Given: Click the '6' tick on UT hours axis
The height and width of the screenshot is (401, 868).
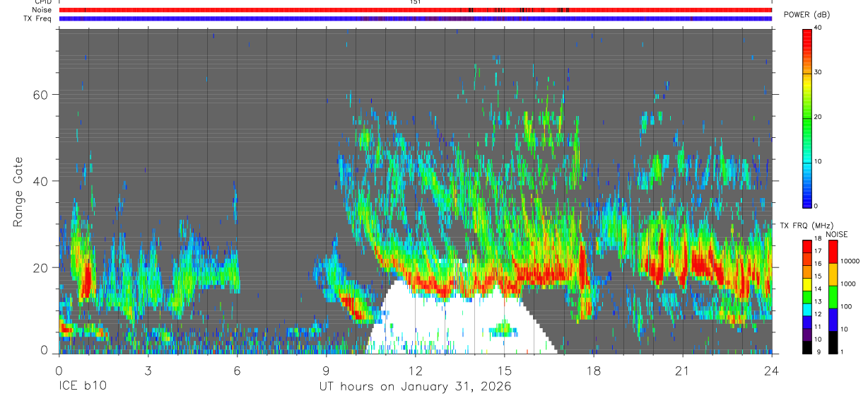Looking at the screenshot, I should pyautogui.click(x=237, y=370).
